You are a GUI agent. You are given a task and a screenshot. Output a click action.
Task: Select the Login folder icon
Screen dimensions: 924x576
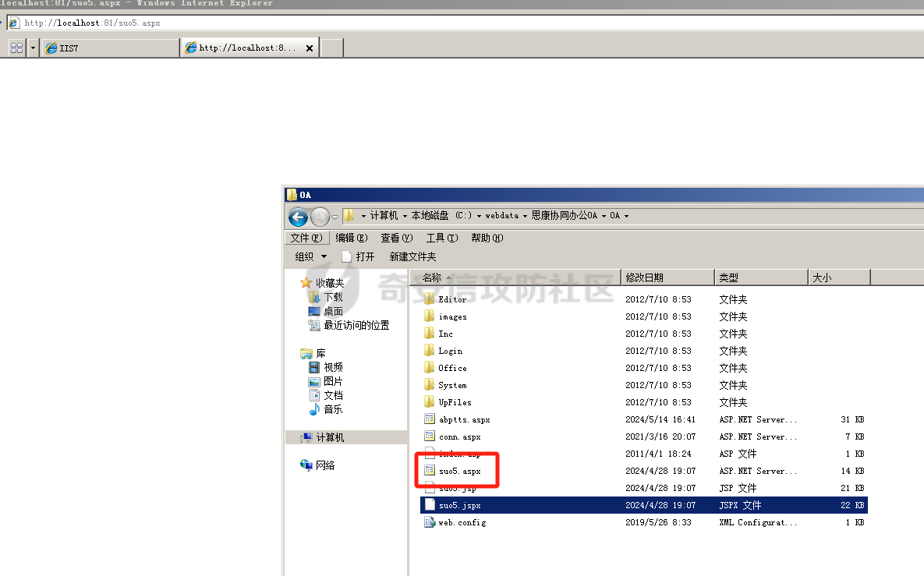click(x=429, y=351)
